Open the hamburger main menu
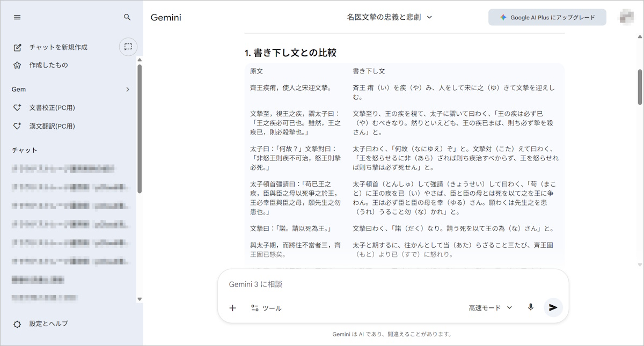Screen dimensions: 644x346 tap(17, 17)
